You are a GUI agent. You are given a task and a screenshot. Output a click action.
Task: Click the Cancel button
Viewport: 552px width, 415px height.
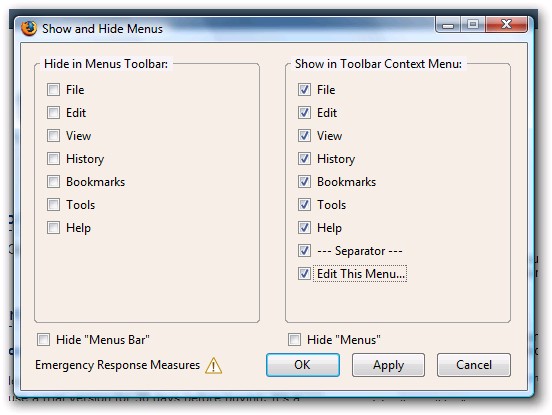pyautogui.click(x=474, y=365)
